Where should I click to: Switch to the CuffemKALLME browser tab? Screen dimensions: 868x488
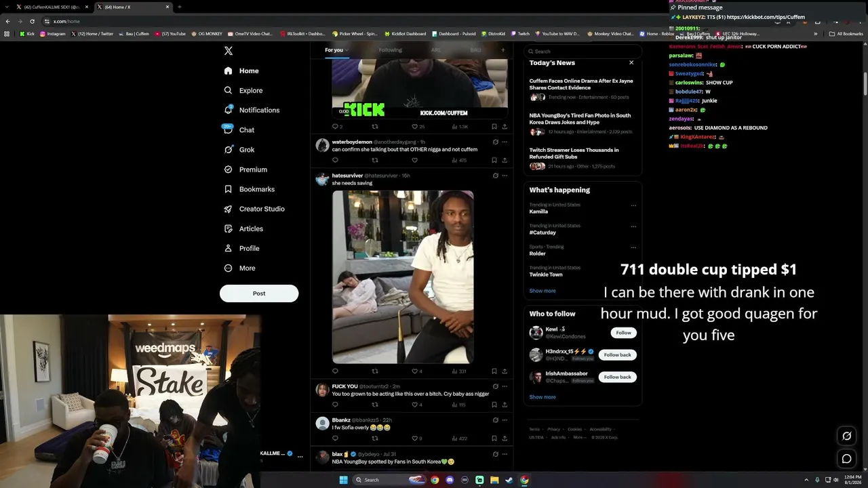(52, 7)
